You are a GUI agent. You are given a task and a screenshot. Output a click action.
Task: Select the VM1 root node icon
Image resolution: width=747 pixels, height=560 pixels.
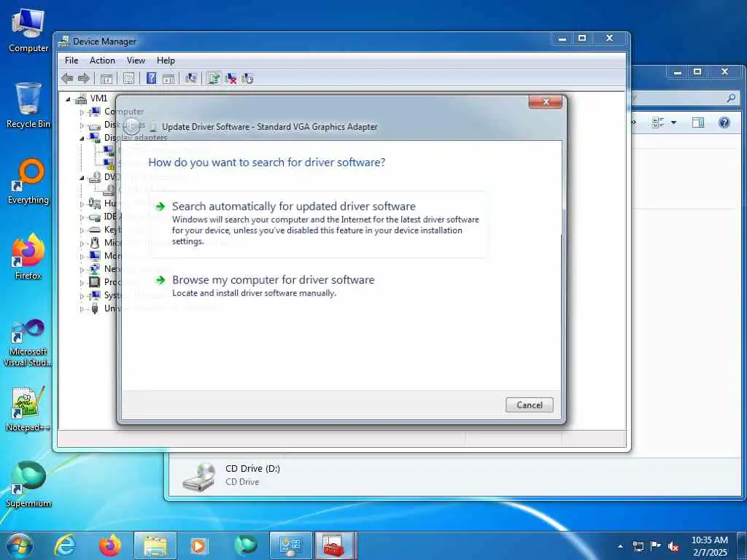pyautogui.click(x=82, y=98)
